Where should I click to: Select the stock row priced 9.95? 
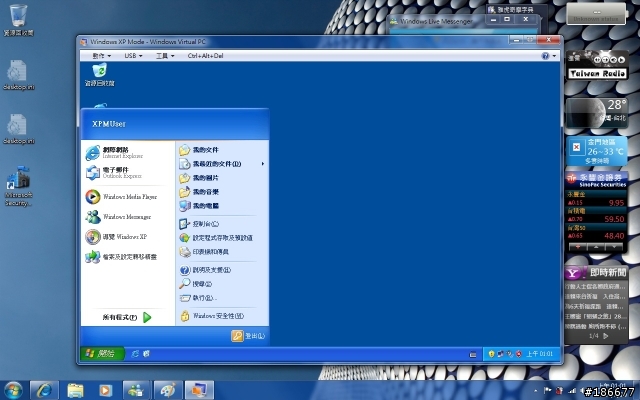596,199
